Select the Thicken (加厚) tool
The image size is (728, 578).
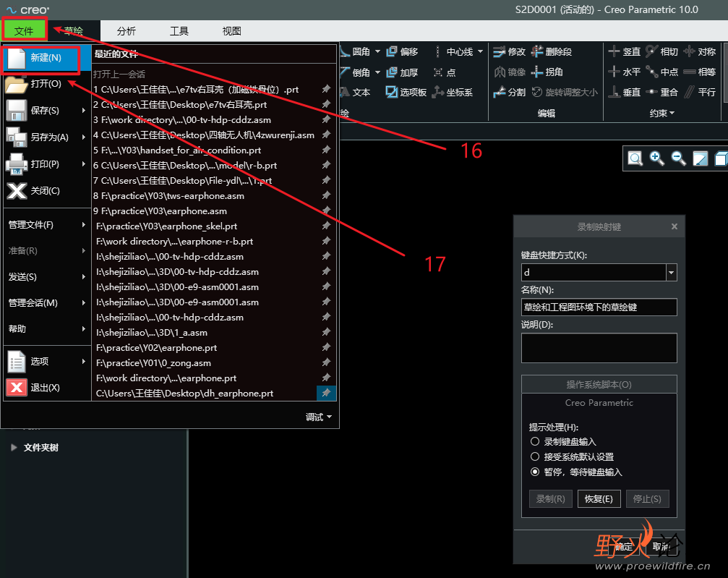[x=402, y=72]
